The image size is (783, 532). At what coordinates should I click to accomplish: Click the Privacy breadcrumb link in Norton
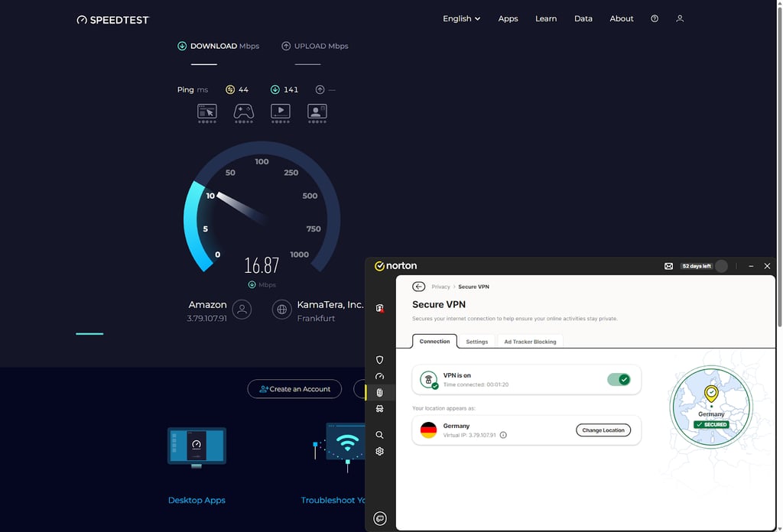(440, 287)
